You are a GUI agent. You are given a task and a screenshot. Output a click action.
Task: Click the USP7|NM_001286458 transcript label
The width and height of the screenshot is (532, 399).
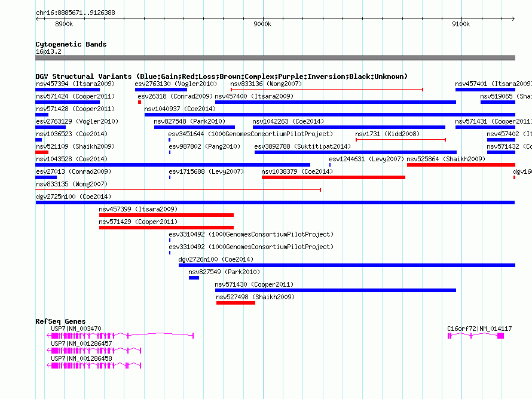coord(81,358)
